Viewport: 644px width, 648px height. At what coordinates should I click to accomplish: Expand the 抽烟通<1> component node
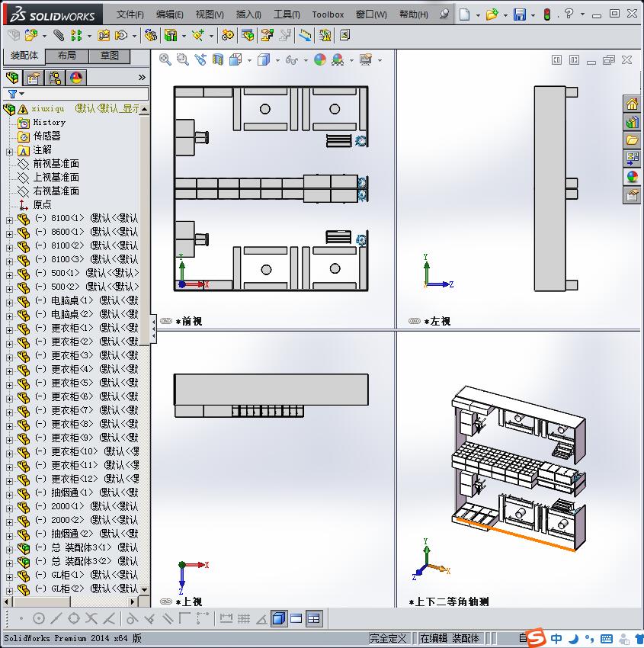pyautogui.click(x=9, y=495)
